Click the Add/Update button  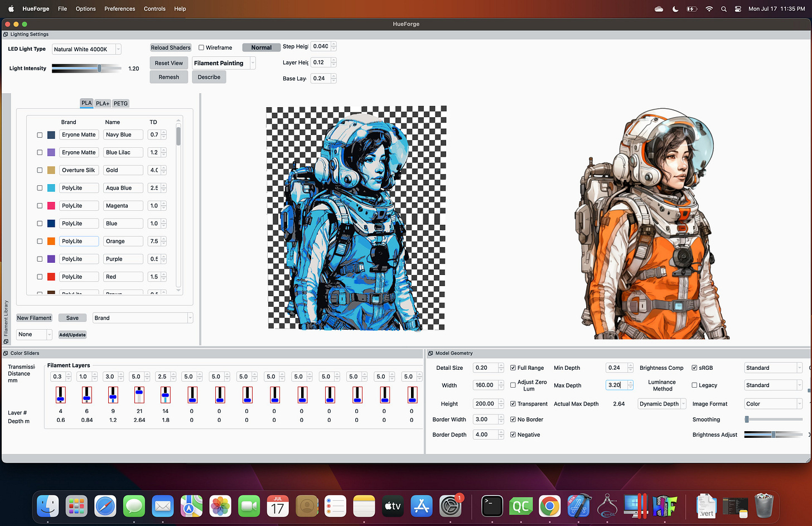click(72, 335)
